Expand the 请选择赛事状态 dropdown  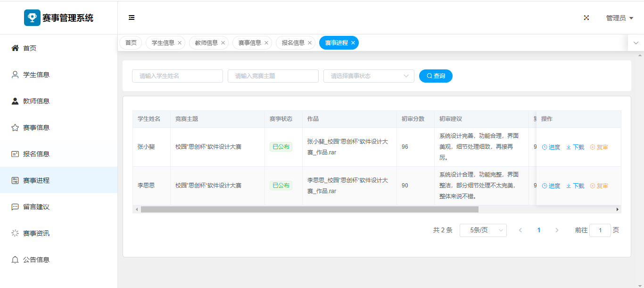pos(368,76)
